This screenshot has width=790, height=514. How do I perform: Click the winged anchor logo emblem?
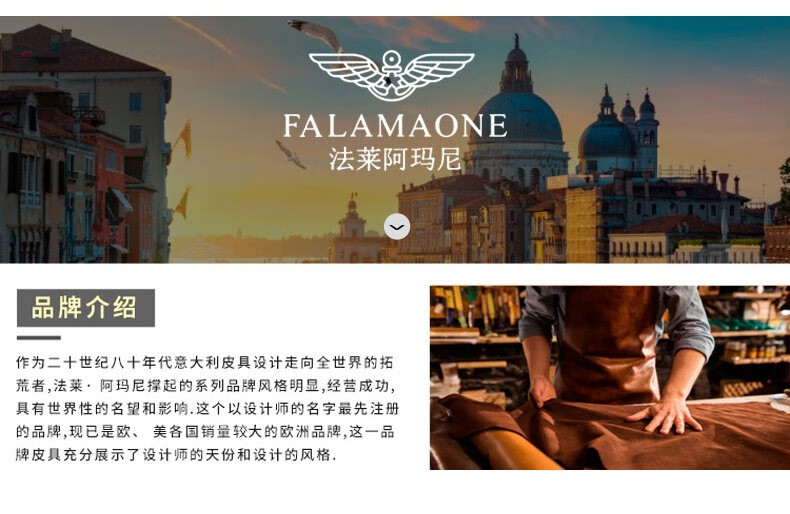click(x=391, y=75)
